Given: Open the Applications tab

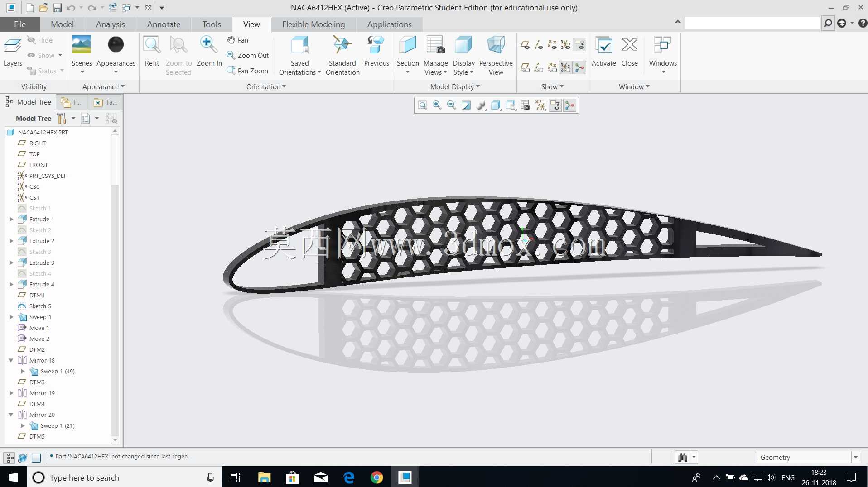Looking at the screenshot, I should [390, 24].
